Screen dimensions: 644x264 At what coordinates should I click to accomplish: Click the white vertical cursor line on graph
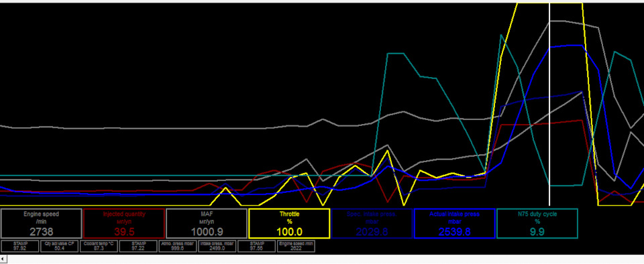tap(549, 104)
